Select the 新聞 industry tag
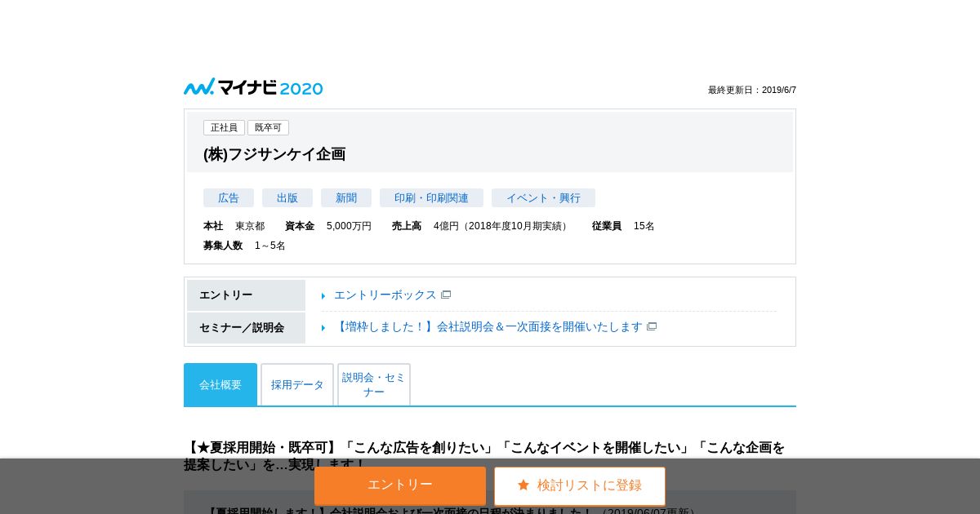 346,197
